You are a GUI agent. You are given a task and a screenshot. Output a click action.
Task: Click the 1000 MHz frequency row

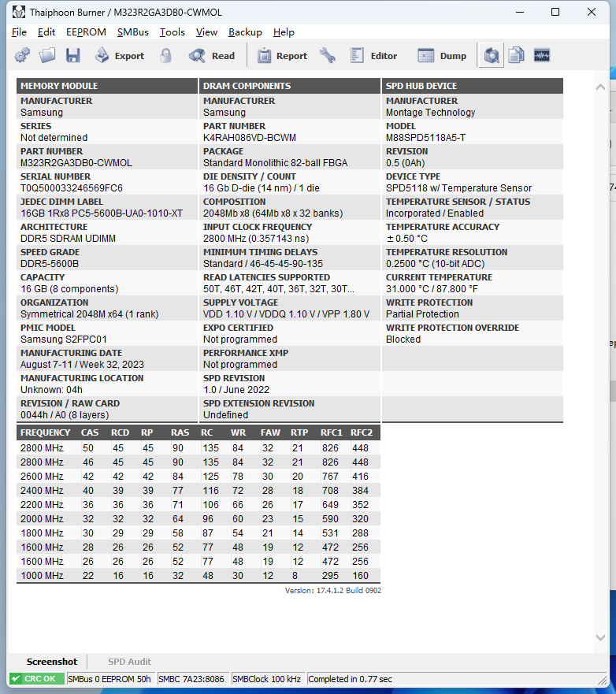(199, 575)
